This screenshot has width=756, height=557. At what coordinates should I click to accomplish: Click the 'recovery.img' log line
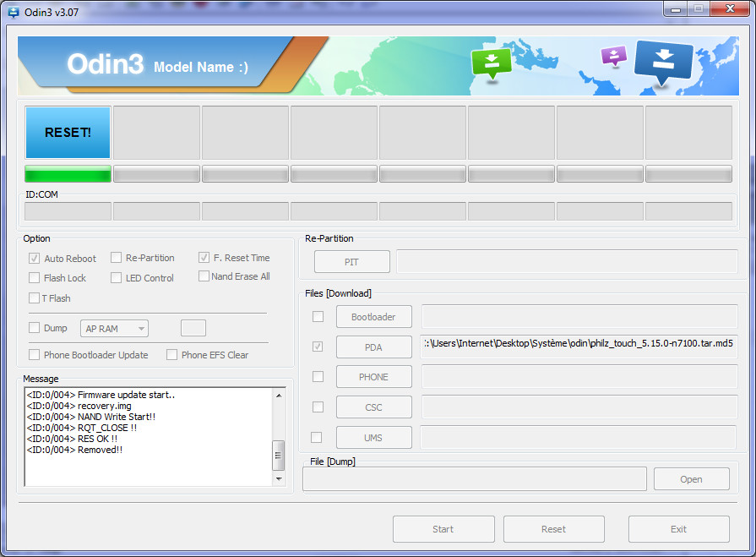(79, 406)
